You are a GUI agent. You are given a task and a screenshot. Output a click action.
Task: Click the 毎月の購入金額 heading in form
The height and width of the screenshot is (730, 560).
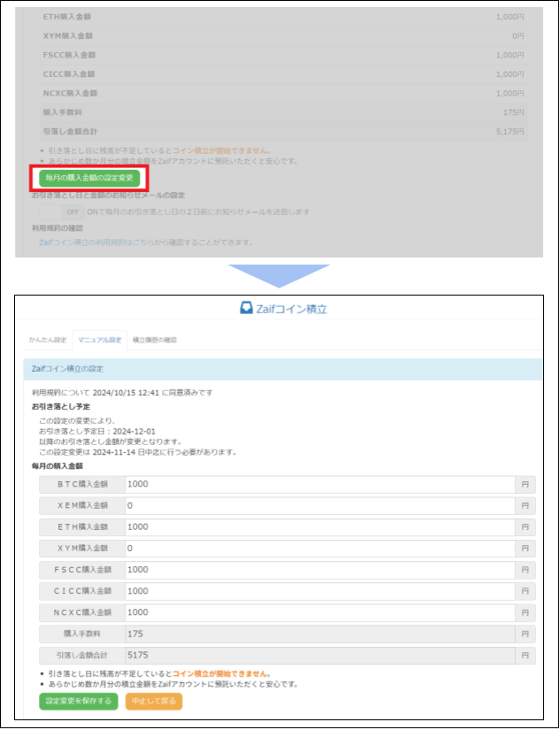58,466
